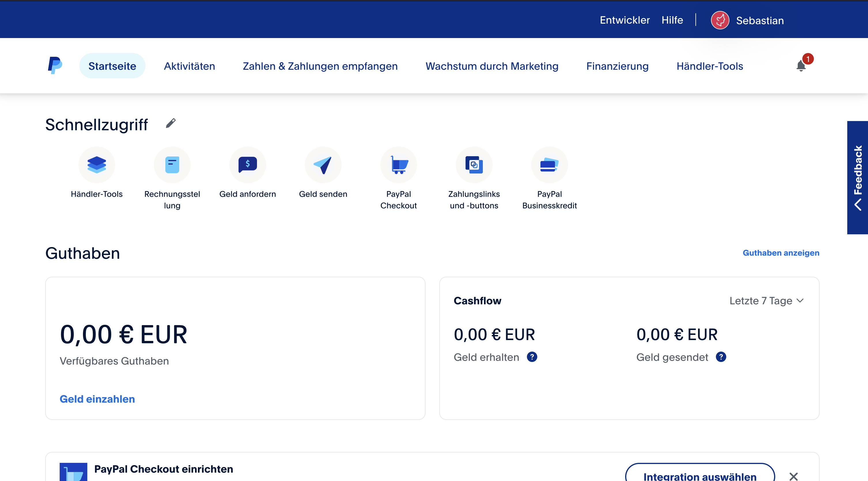Open the notifications bell
The image size is (868, 481).
click(x=801, y=66)
